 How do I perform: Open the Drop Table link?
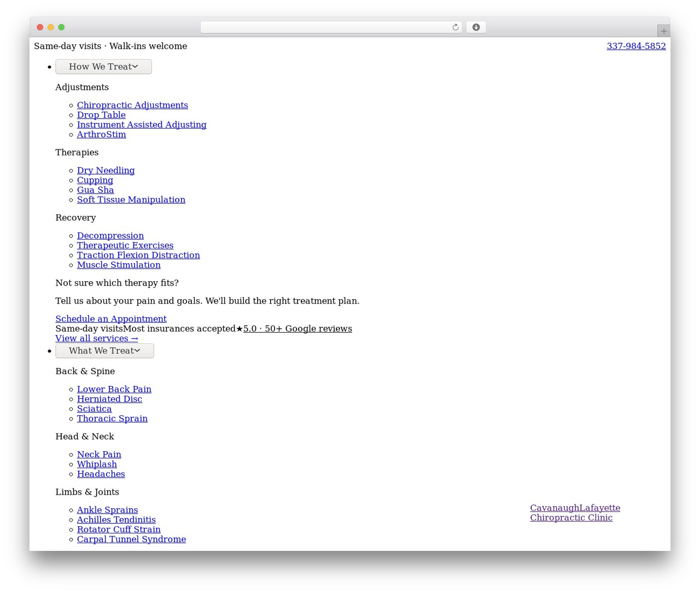coord(101,115)
